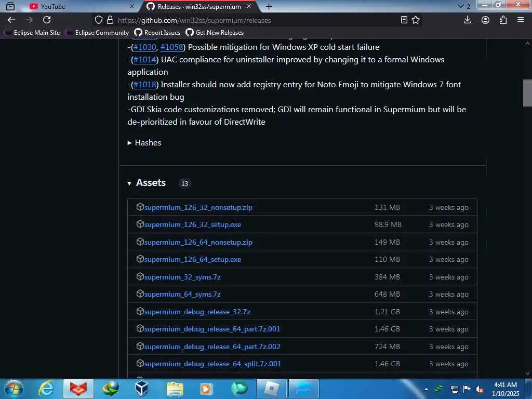The height and width of the screenshot is (399, 532).
Task: Open issue link #1018
Action: (x=145, y=85)
